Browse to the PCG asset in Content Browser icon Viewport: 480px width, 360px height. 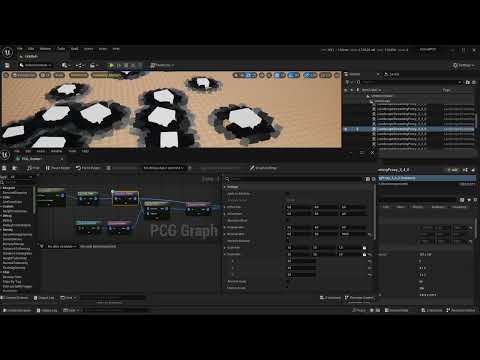14,168
